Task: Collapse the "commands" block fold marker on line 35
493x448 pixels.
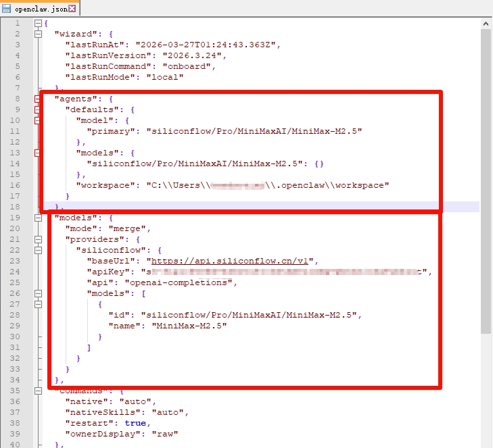Action: point(38,391)
